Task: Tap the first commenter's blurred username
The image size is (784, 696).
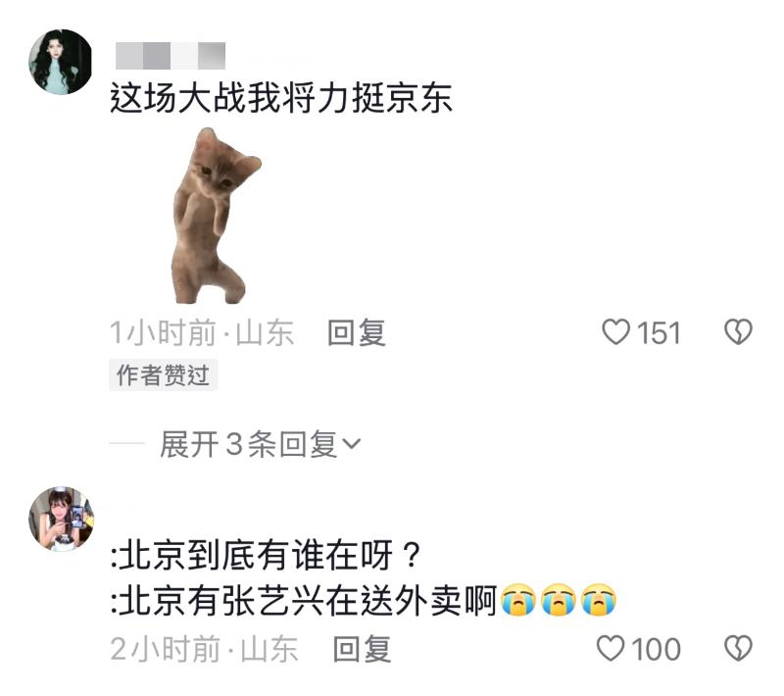Action: pyautogui.click(x=171, y=56)
